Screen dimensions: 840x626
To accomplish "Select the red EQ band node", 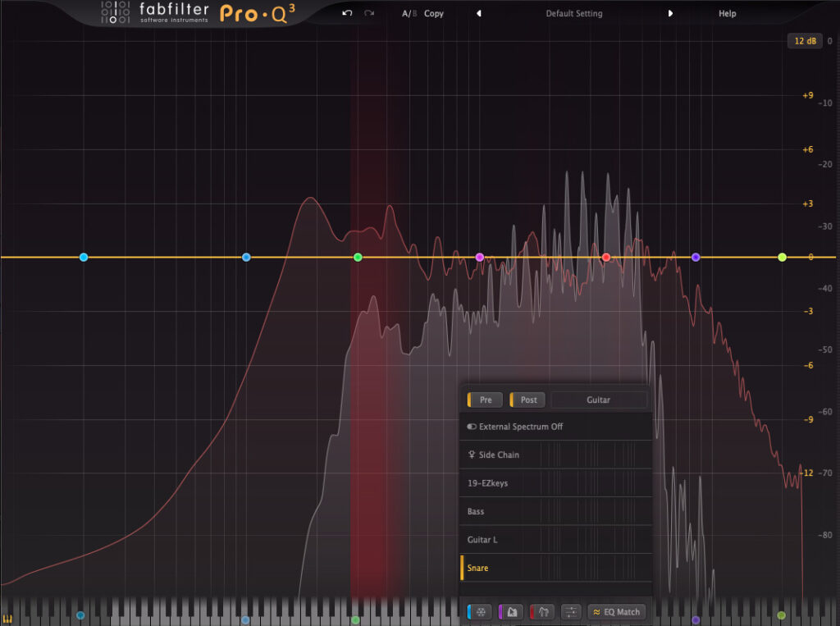I will pyautogui.click(x=606, y=258).
